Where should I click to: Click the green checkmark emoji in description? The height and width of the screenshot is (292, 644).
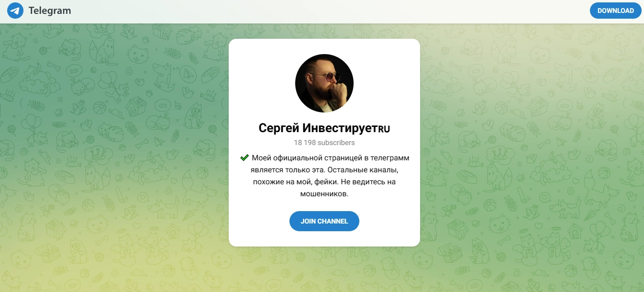click(244, 157)
